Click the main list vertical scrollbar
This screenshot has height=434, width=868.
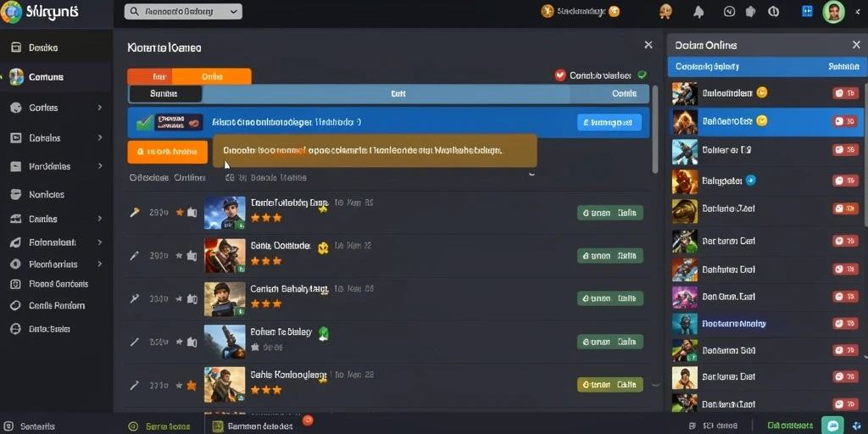[655, 129]
